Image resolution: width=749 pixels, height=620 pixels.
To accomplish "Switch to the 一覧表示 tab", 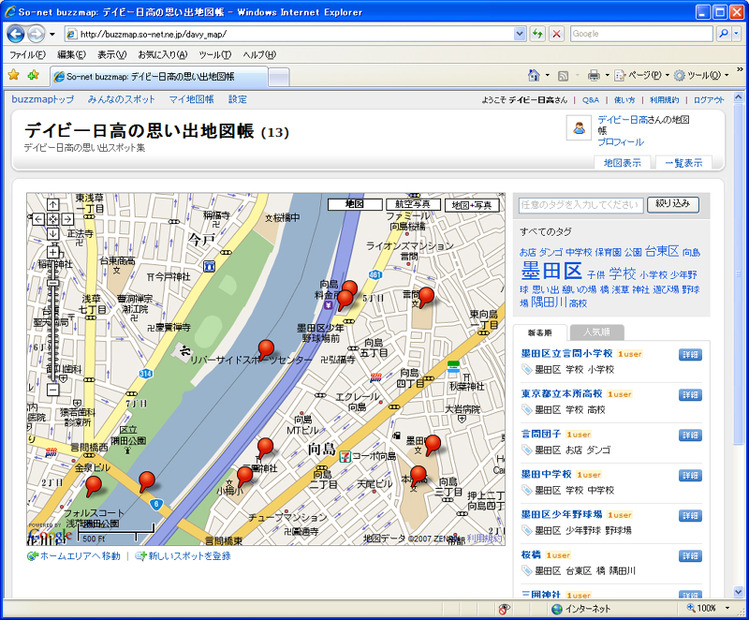I will 684,163.
